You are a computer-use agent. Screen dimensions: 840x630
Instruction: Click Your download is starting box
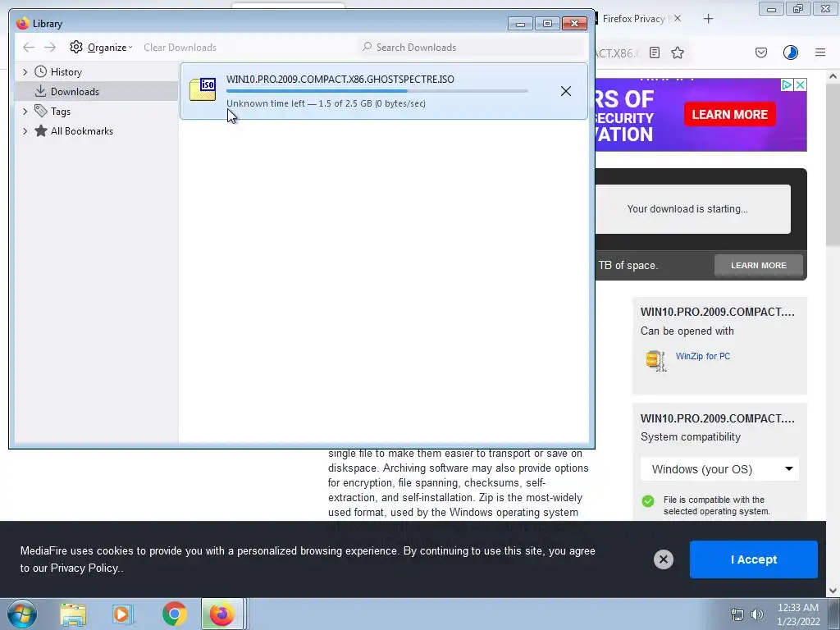pyautogui.click(x=692, y=209)
